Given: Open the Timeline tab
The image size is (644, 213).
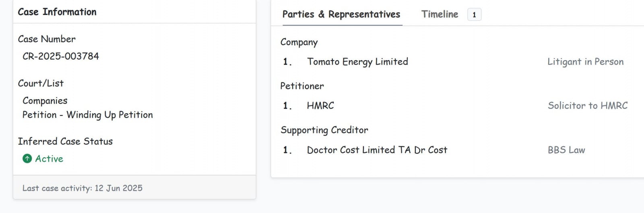Looking at the screenshot, I should coord(440,15).
